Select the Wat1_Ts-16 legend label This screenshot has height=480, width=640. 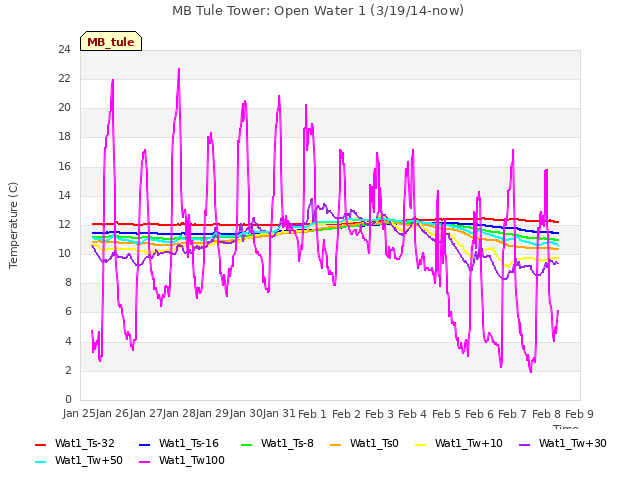click(189, 444)
